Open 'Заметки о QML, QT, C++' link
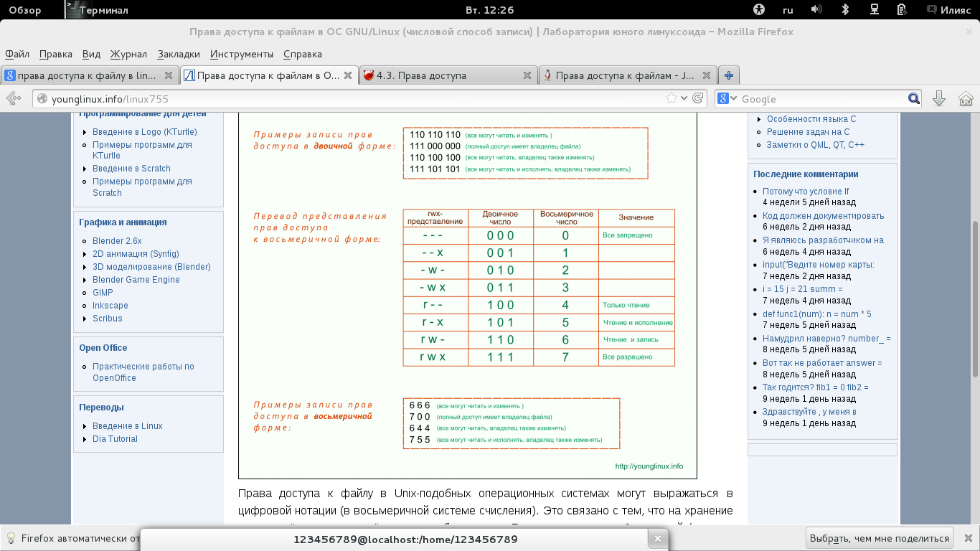The image size is (980, 551). [816, 145]
